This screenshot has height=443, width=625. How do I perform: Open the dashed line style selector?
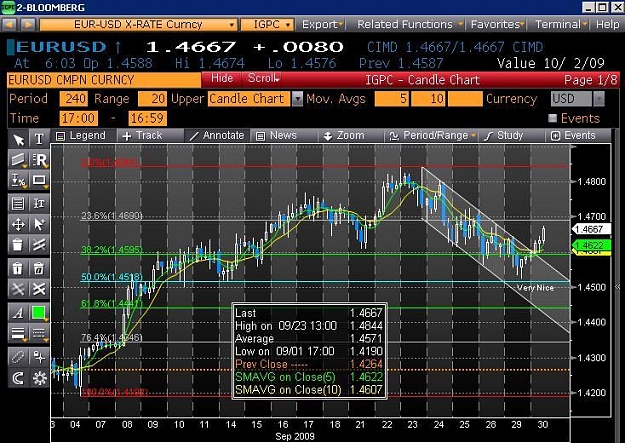click(39, 333)
